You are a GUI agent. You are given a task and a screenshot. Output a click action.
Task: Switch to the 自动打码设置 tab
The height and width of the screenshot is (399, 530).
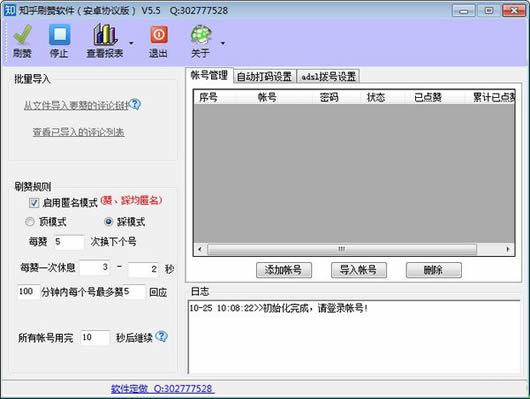coord(264,76)
